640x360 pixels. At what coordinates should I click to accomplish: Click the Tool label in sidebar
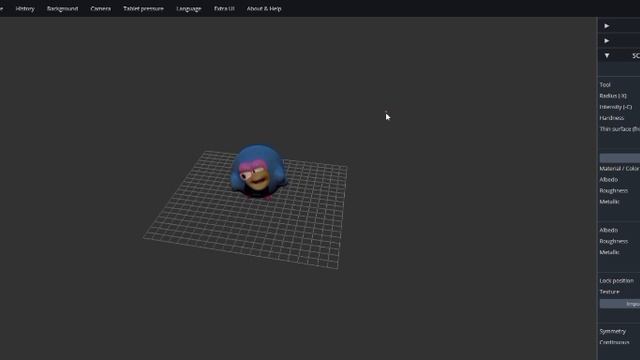605,85
